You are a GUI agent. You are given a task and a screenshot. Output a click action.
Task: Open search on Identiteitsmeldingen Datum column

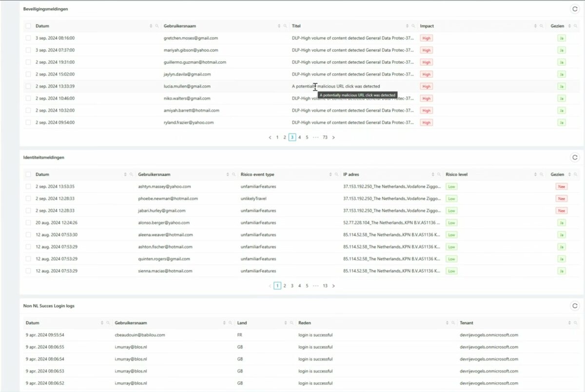(131, 174)
